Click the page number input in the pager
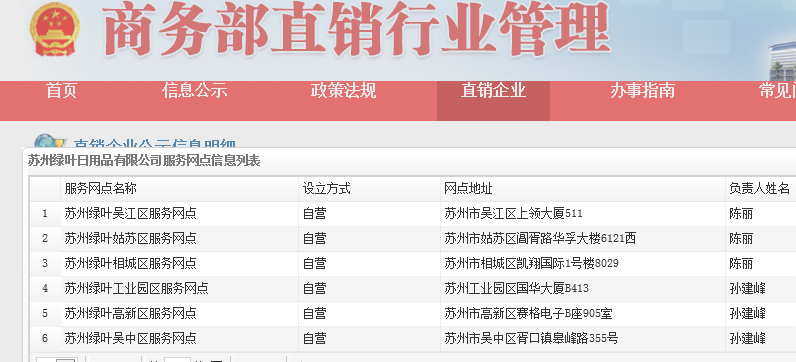796x362 pixels. coord(177,360)
